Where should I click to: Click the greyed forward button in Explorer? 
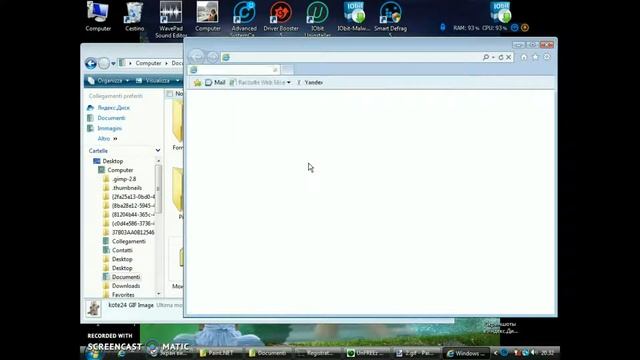(104, 63)
